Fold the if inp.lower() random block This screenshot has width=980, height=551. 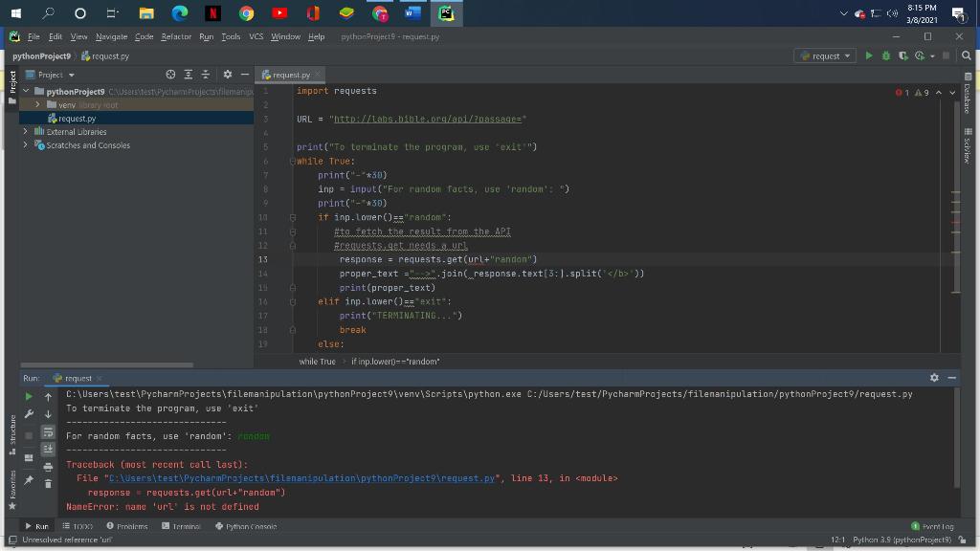293,217
